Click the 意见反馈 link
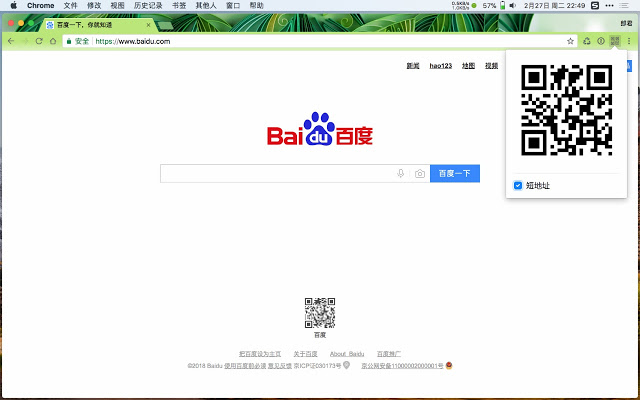640x400 pixels. point(280,366)
